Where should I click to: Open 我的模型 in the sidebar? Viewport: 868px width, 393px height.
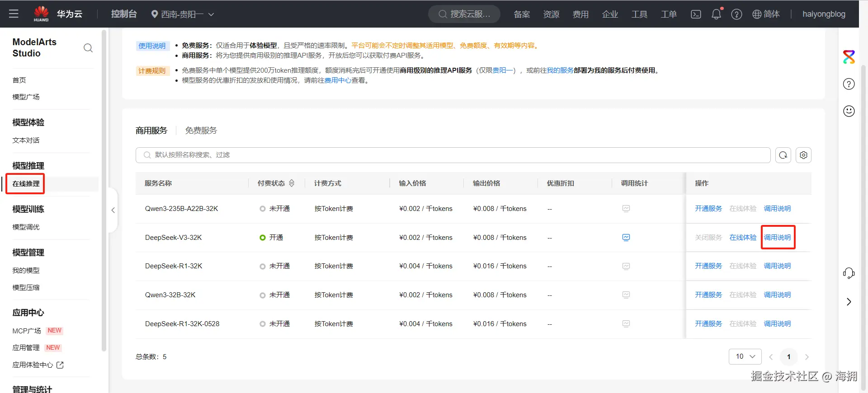26,270
